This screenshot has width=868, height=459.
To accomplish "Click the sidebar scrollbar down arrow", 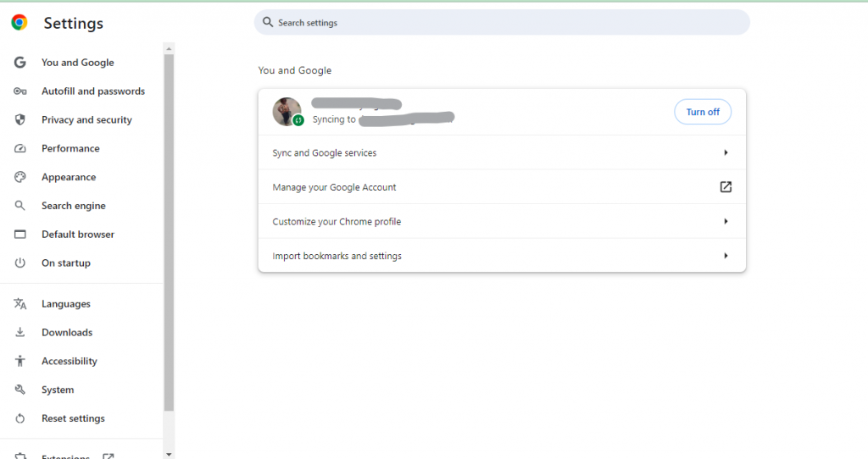I will (x=169, y=454).
